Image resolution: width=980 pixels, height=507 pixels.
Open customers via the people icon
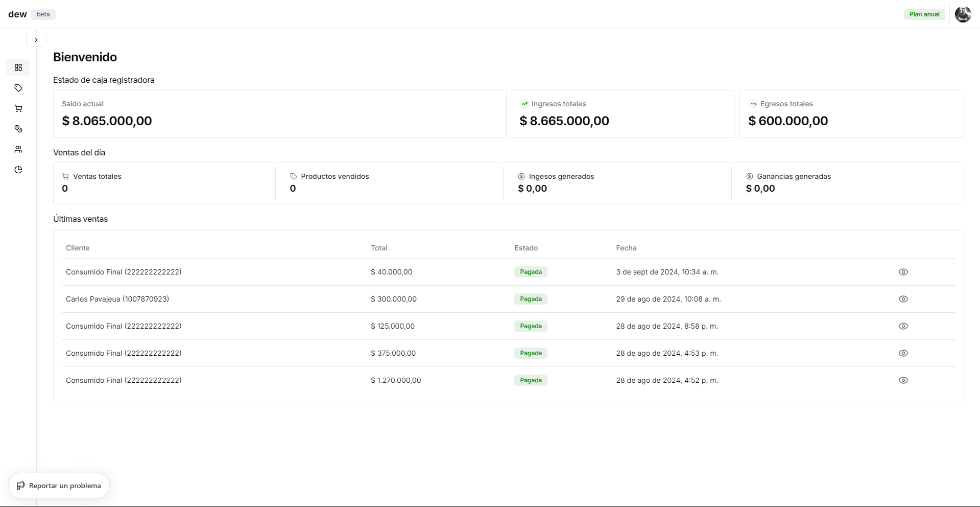coord(18,149)
